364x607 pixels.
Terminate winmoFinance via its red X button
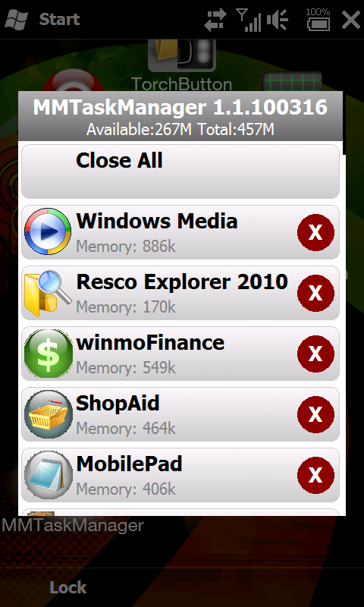pos(315,354)
